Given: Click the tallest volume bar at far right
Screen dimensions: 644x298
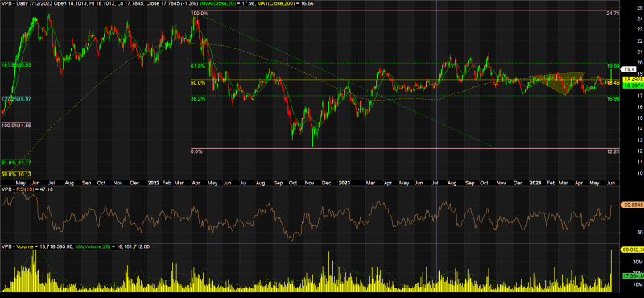Looking at the screenshot, I should pos(612,271).
